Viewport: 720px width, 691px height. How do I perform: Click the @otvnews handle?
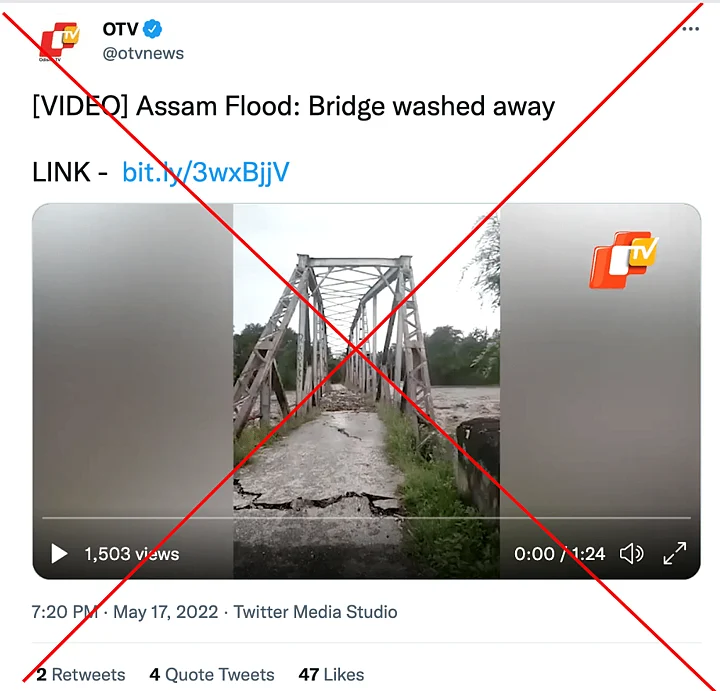pos(143,53)
